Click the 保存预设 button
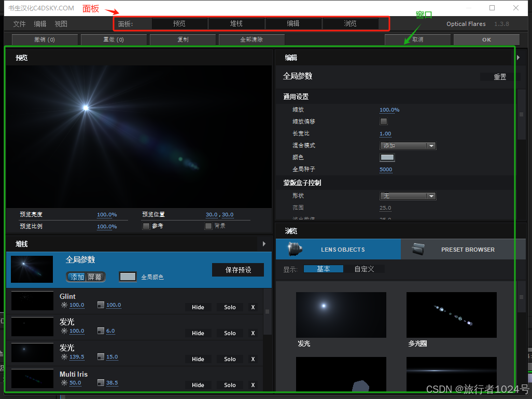Image resolution: width=532 pixels, height=399 pixels. coord(238,270)
